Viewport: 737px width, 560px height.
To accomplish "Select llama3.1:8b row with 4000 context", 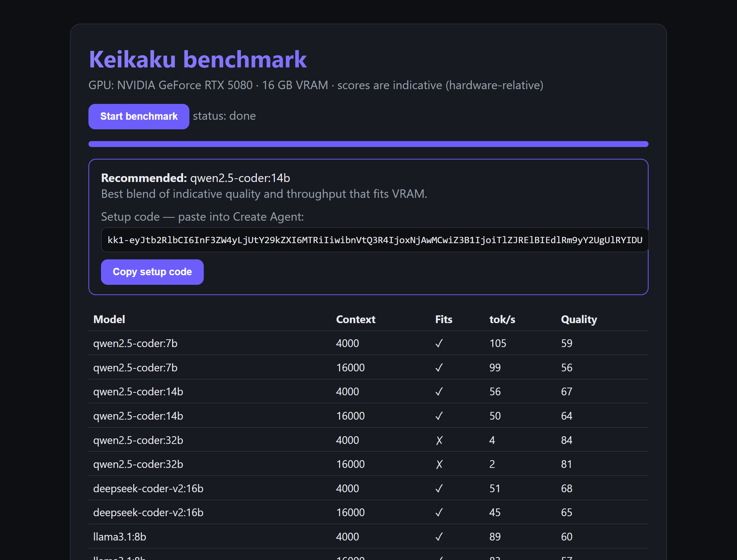I will click(x=368, y=537).
